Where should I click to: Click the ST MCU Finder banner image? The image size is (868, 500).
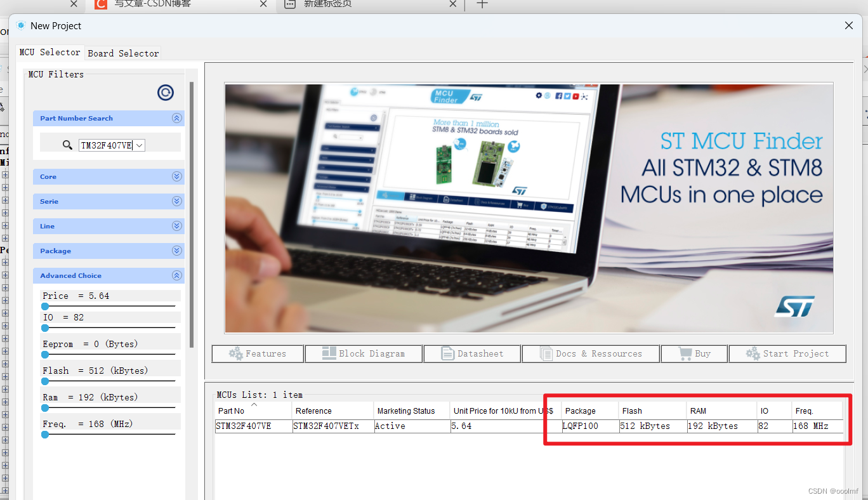[529, 209]
